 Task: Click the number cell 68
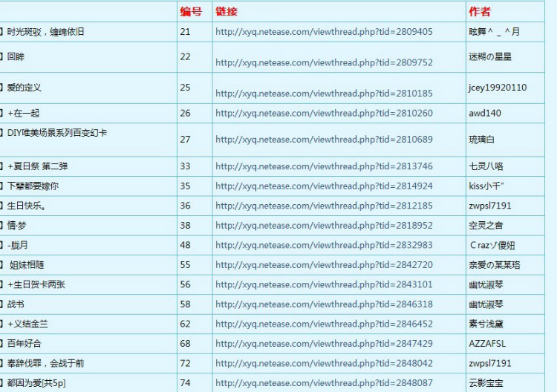pos(185,344)
